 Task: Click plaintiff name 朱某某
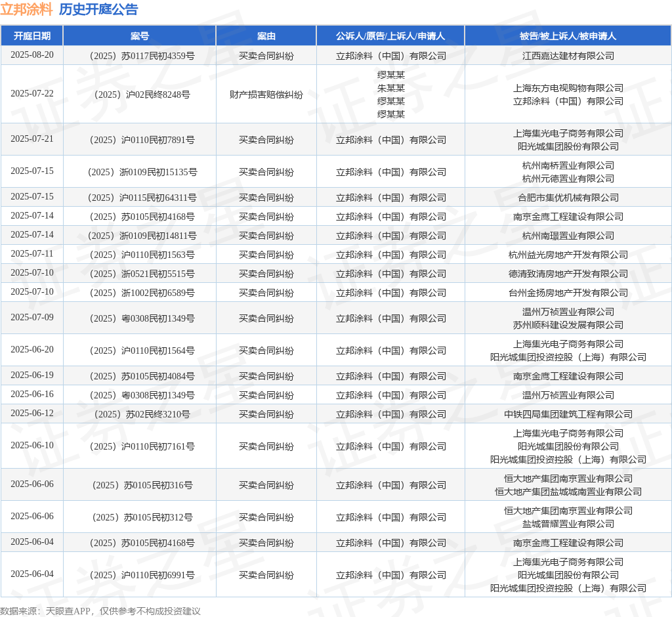391,89
